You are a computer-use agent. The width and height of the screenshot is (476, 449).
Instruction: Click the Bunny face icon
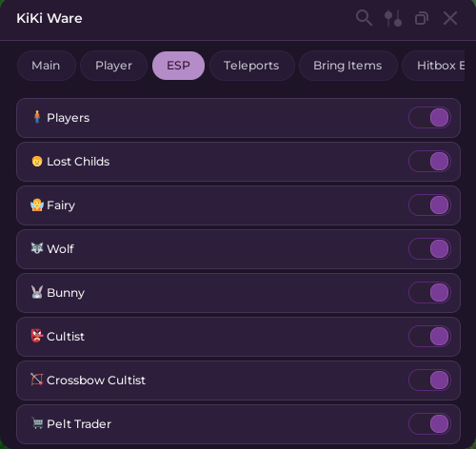[37, 292]
